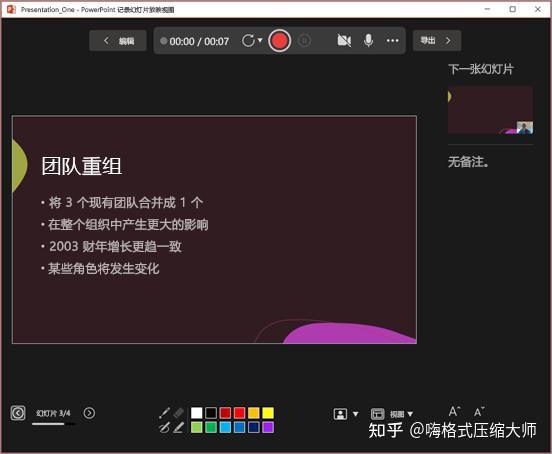Viewport: 552px width, 454px height.
Task: Open the 视图 view dropdown
Action: coord(410,414)
